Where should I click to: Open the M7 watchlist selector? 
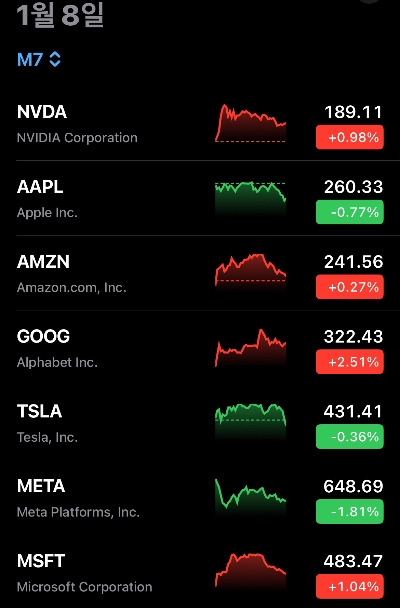(x=39, y=59)
